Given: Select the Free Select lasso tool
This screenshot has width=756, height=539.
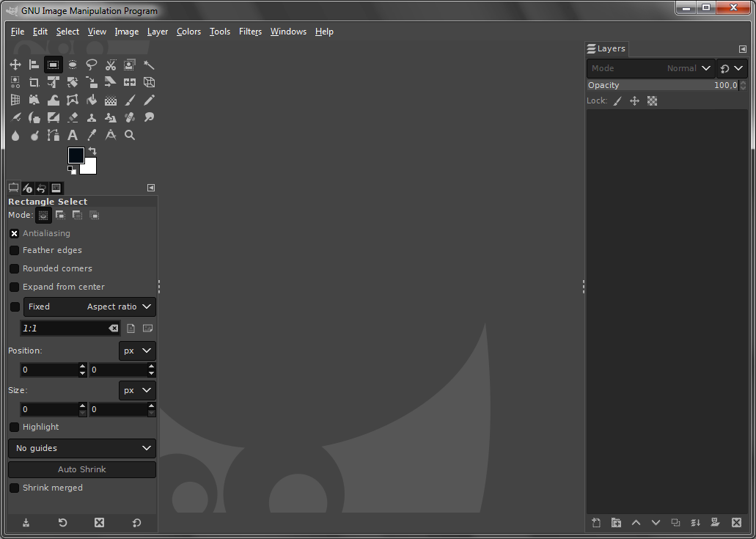Looking at the screenshot, I should click(91, 65).
